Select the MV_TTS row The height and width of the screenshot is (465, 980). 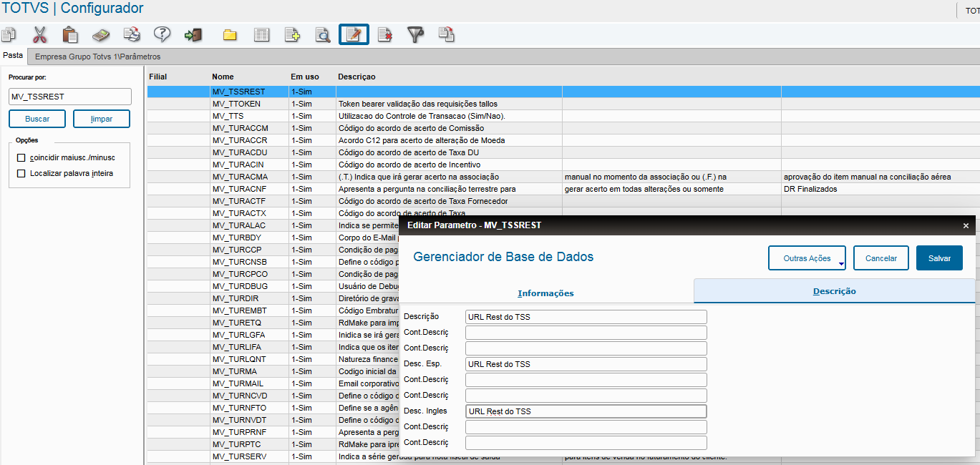(x=563, y=116)
